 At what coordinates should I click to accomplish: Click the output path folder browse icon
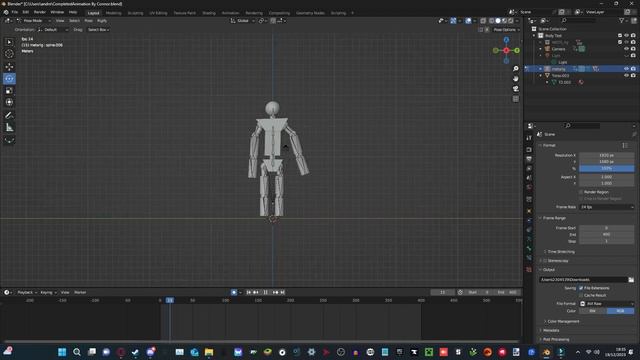point(631,280)
